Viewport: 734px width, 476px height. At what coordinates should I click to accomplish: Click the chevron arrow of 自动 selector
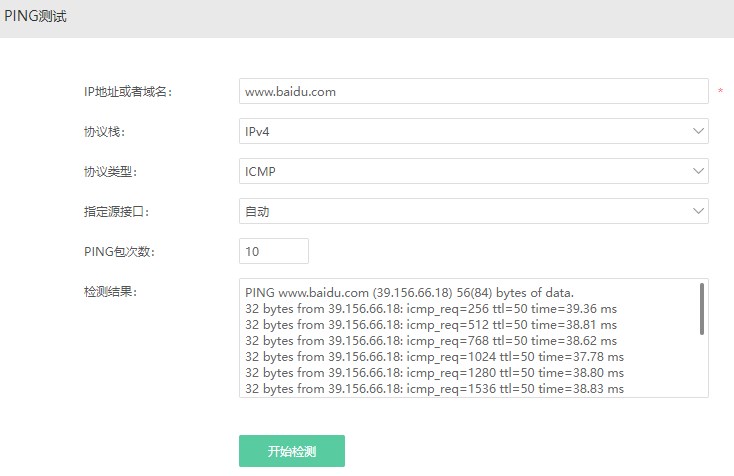pos(698,211)
